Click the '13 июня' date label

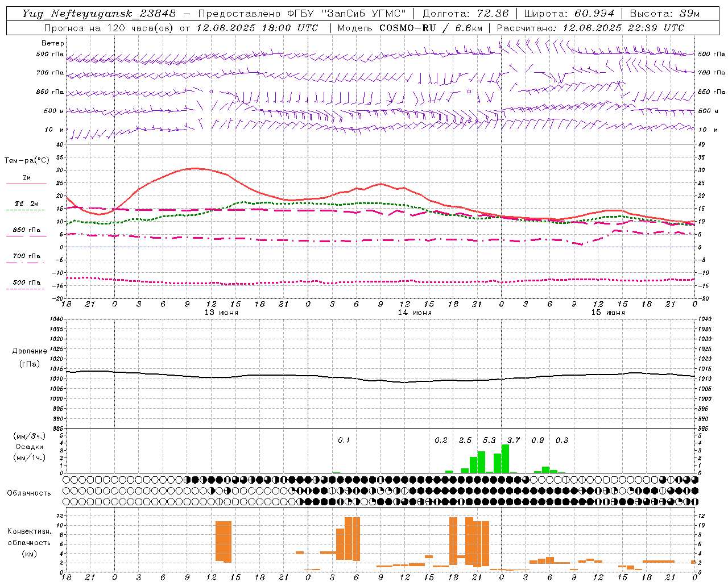pos(221,313)
